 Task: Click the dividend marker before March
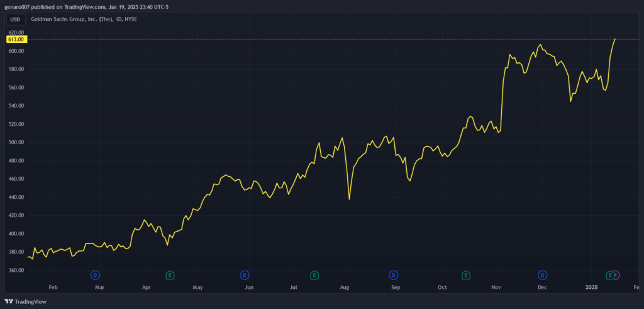click(96, 275)
